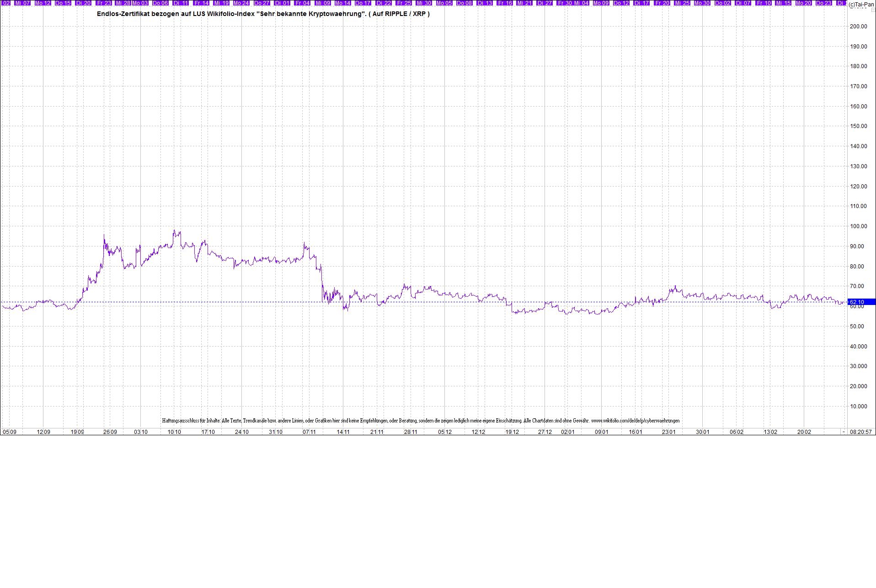Screen dimensions: 876x588
Task: Select the current price marker 62.10
Action: (861, 302)
